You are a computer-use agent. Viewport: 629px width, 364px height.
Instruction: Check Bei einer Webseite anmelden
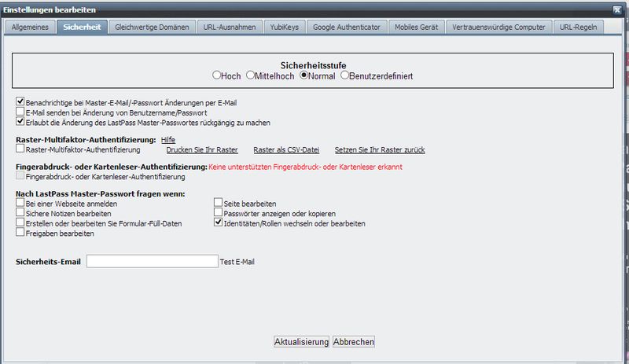(x=20, y=202)
